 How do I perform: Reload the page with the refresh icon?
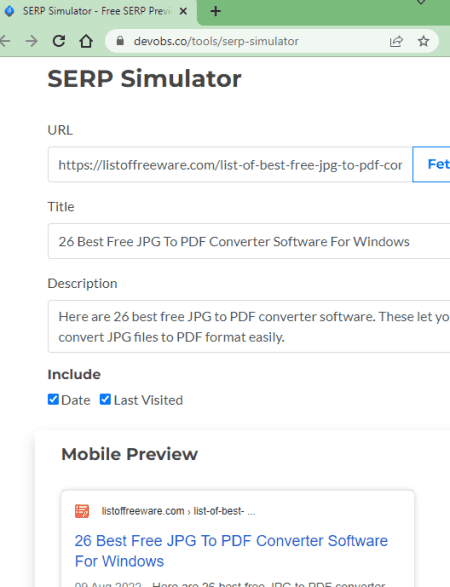pos(59,41)
